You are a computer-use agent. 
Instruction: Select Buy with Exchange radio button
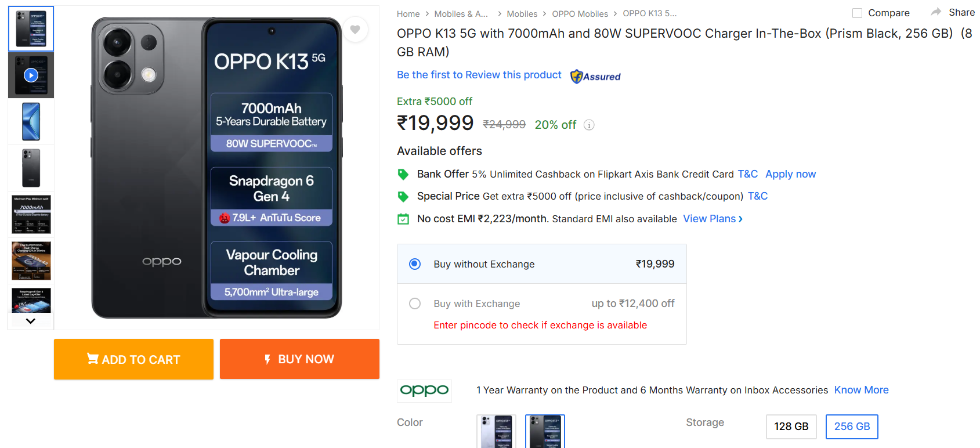coord(415,304)
